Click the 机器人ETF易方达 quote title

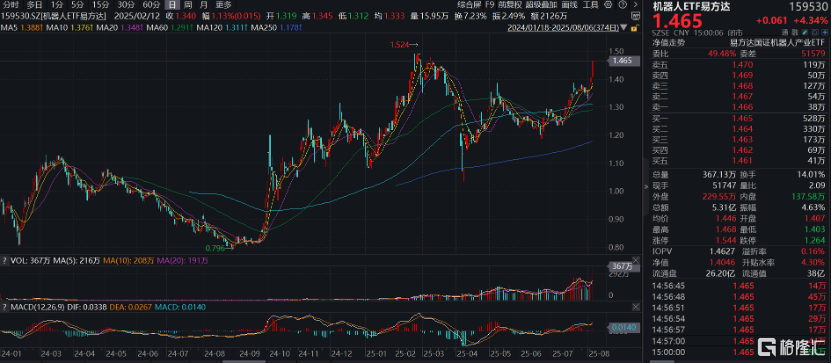tap(691, 7)
